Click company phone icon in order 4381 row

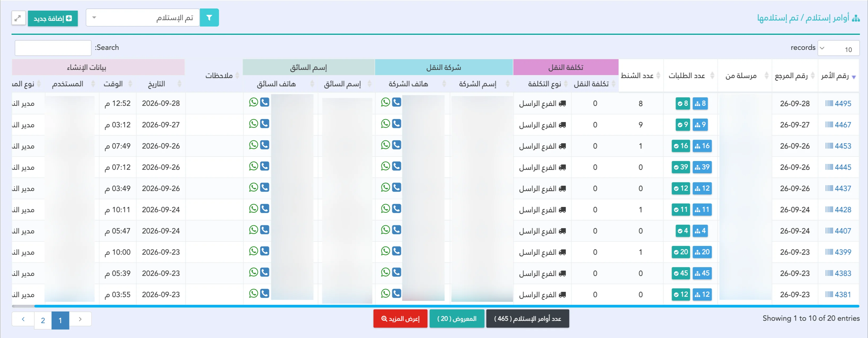pyautogui.click(x=397, y=293)
